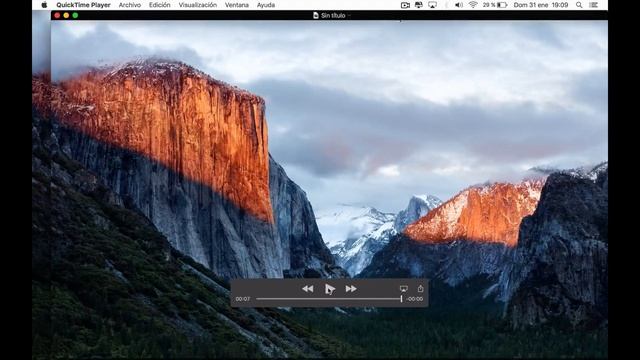Viewport: 640px width, 360px height.
Task: Click the 00:07 elapsed time label
Action: point(242,299)
